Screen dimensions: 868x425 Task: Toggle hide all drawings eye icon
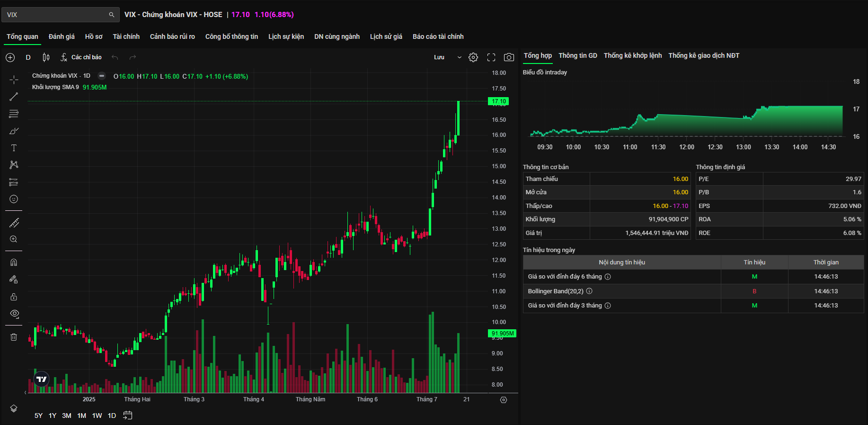point(14,314)
